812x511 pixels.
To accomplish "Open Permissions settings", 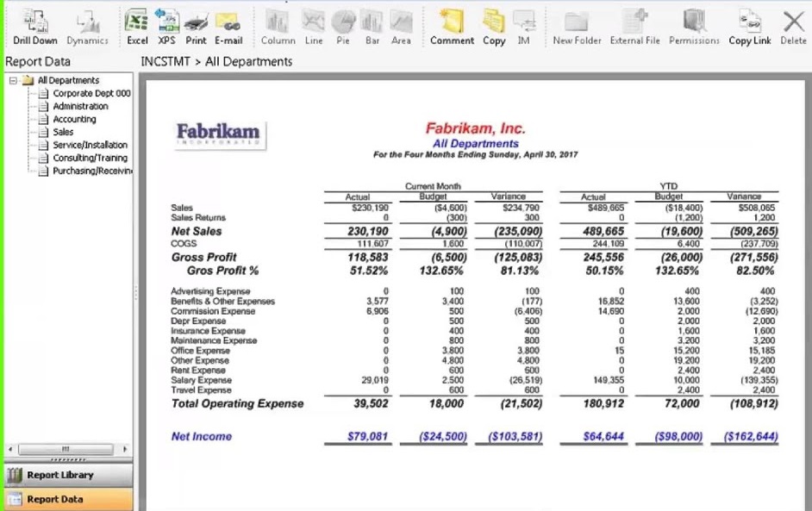I will click(x=695, y=27).
